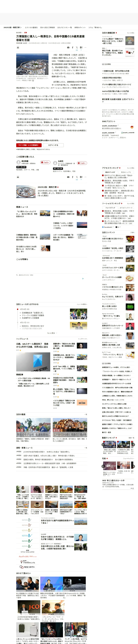Show previous item in 動画ランキング carousel
Viewport: 138px width, 644px height.
click(103, 445)
